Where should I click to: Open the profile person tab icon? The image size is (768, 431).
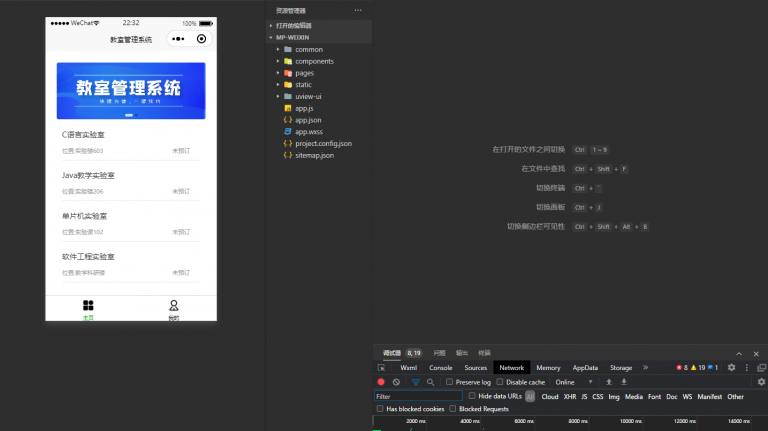[x=173, y=306]
